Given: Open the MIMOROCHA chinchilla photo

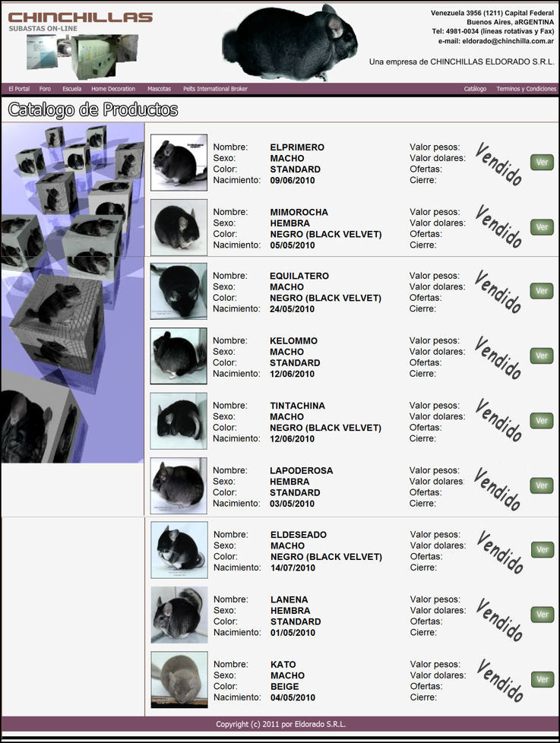Looking at the screenshot, I should point(179,226).
